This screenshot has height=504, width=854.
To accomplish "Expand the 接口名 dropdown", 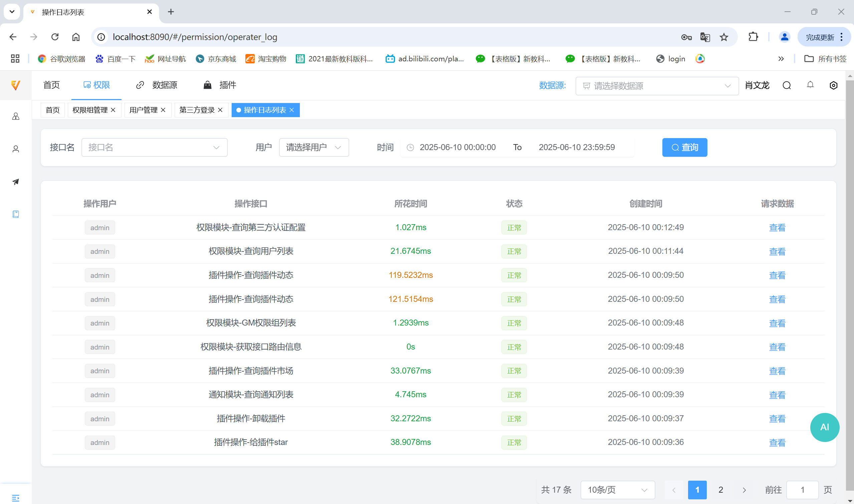I will (x=154, y=147).
